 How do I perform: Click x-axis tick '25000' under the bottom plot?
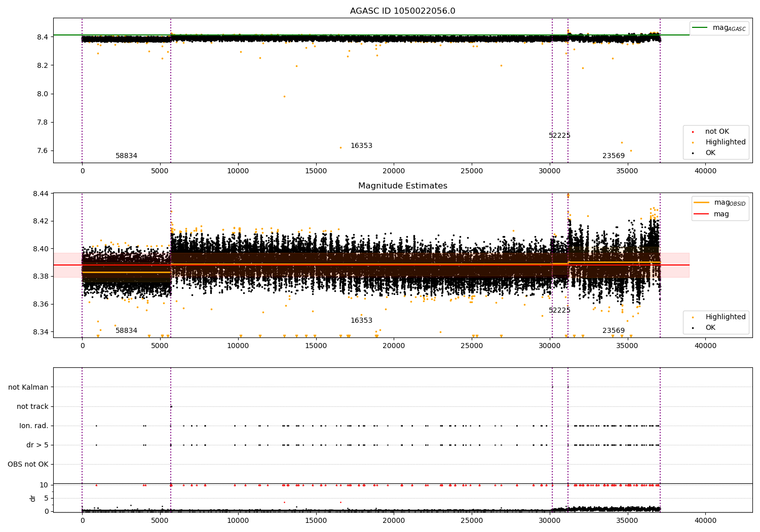pos(472,520)
